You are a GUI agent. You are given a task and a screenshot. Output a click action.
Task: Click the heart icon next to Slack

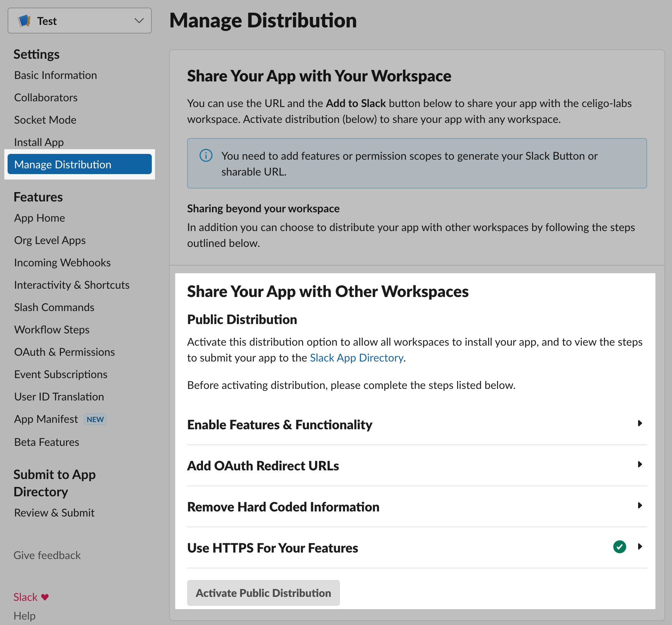(x=44, y=597)
